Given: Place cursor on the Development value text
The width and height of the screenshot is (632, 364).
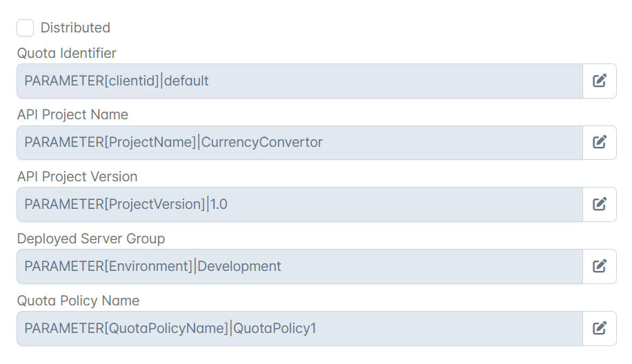Looking at the screenshot, I should pyautogui.click(x=239, y=266).
